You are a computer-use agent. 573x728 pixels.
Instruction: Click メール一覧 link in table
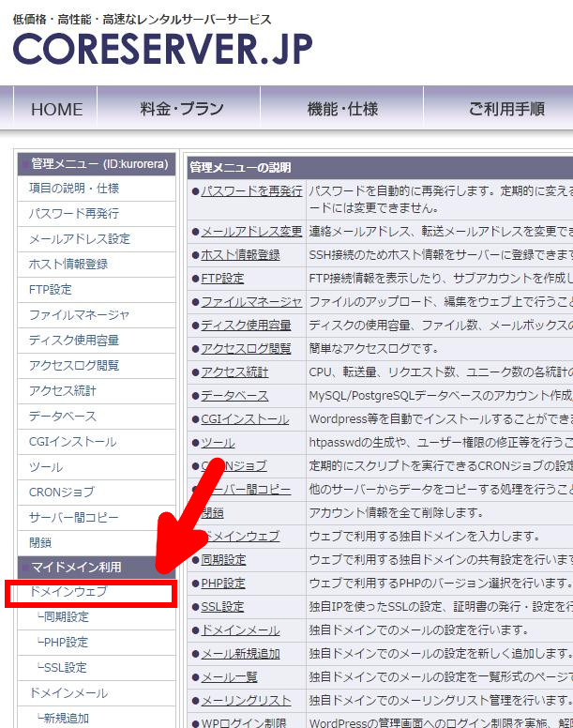229,677
